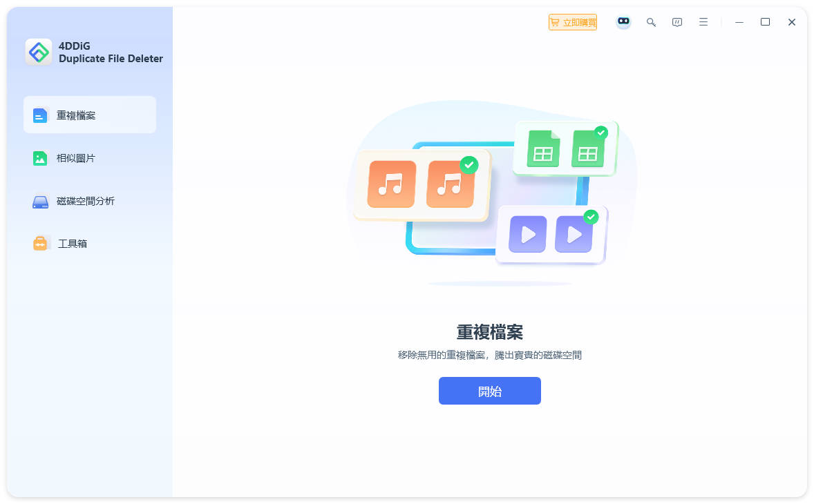This screenshot has height=504, width=814.
Task: Click the description text under 重複檔案
Action: [490, 355]
